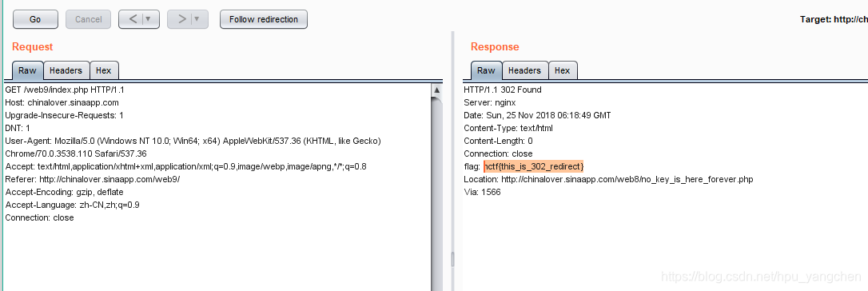The height and width of the screenshot is (291, 868).
Task: Click the Go button
Action: [x=35, y=19]
